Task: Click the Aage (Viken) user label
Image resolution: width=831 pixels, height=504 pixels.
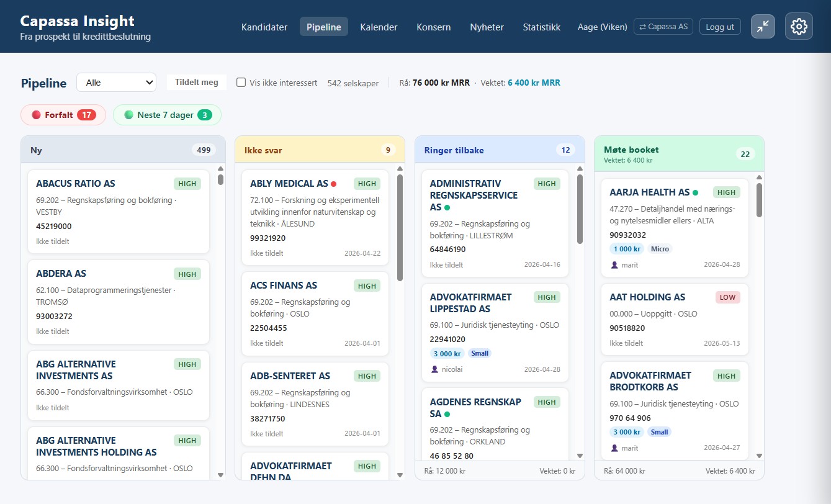Action: point(602,27)
